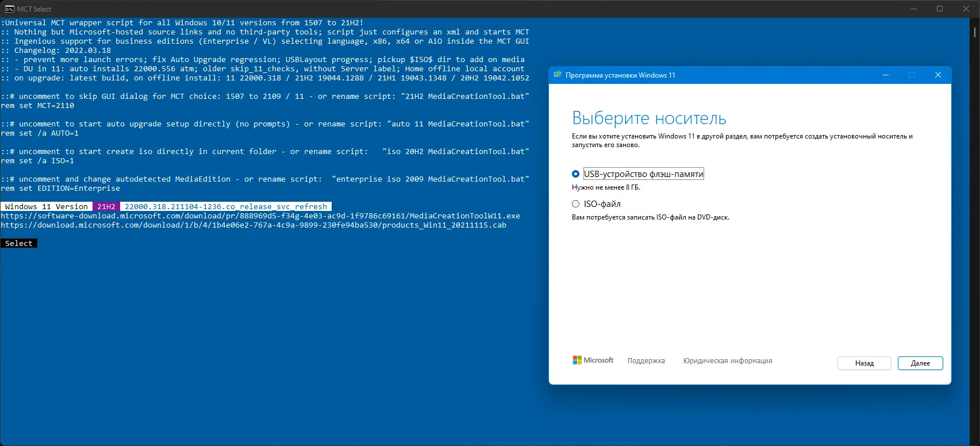The width and height of the screenshot is (980, 446).
Task: Click the 'Select' prompt in the console
Action: 19,244
